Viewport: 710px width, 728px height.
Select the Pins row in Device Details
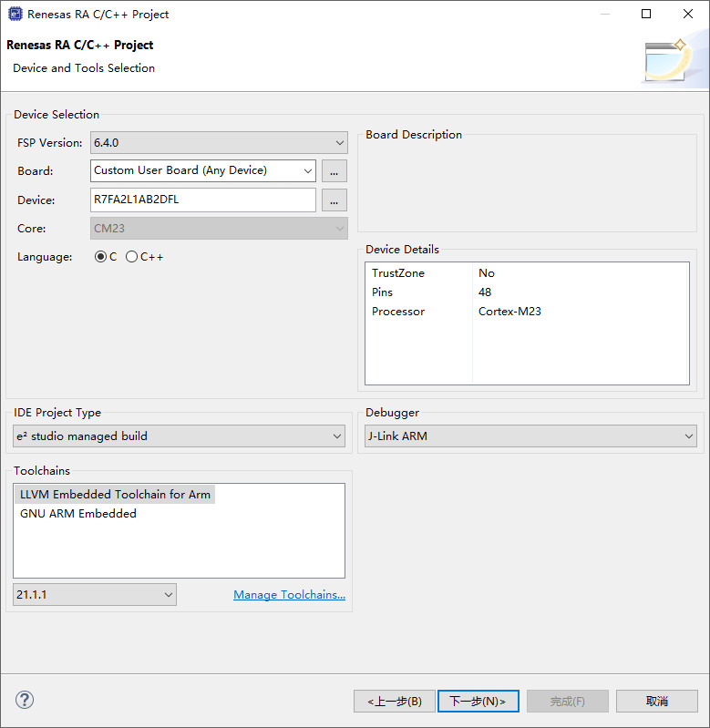527,292
